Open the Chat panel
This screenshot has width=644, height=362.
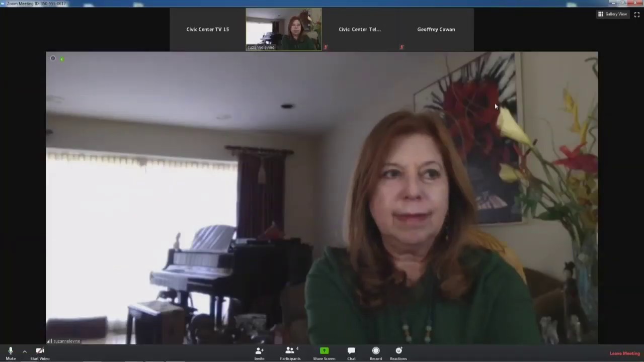click(x=351, y=352)
